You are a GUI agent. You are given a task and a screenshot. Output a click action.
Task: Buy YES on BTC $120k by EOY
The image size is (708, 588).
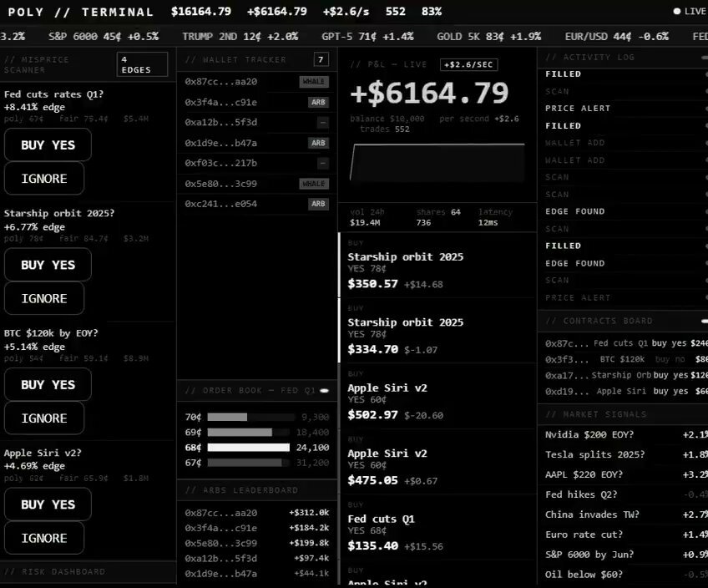coord(48,385)
